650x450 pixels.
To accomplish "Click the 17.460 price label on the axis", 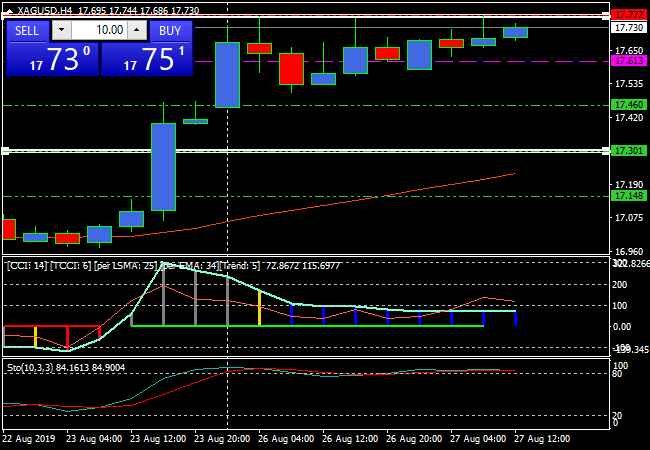I will pyautogui.click(x=629, y=105).
